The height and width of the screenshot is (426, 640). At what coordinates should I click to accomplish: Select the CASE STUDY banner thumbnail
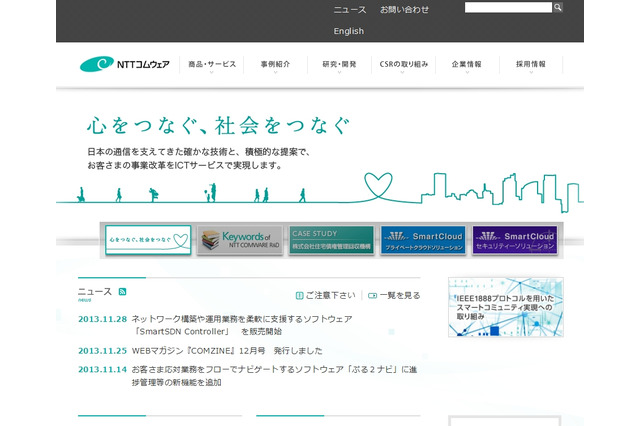331,240
